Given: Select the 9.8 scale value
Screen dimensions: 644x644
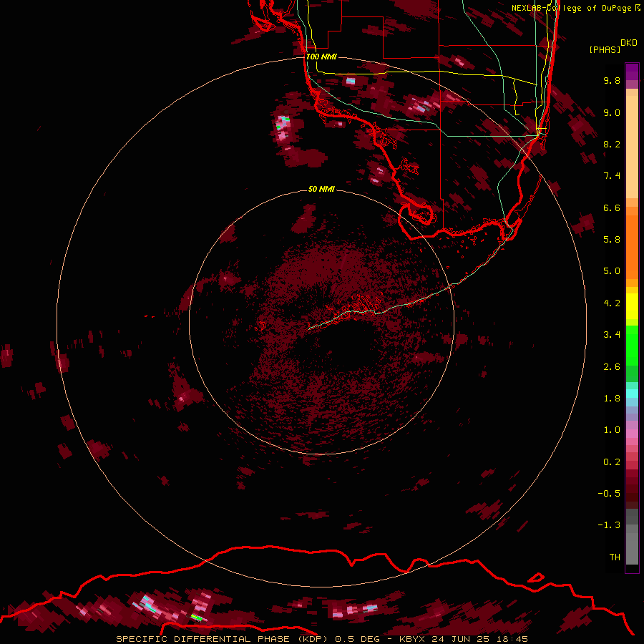Looking at the screenshot, I should [612, 80].
